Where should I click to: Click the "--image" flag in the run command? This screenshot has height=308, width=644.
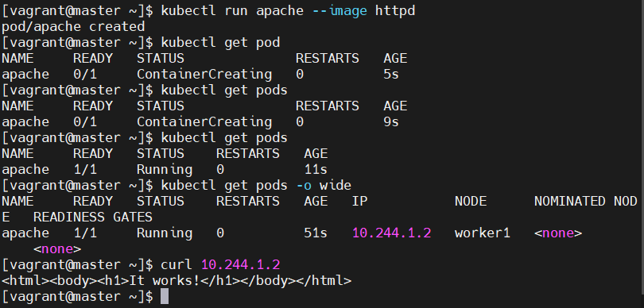[x=339, y=10]
